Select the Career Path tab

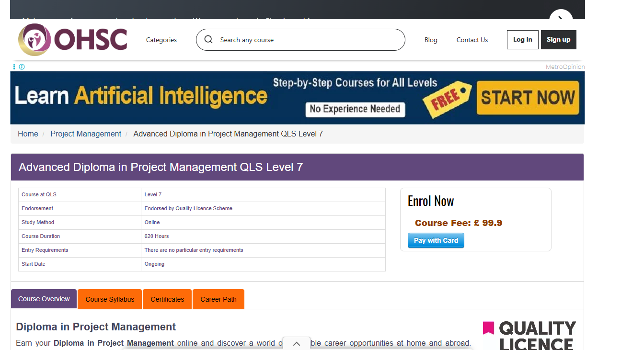(x=218, y=299)
